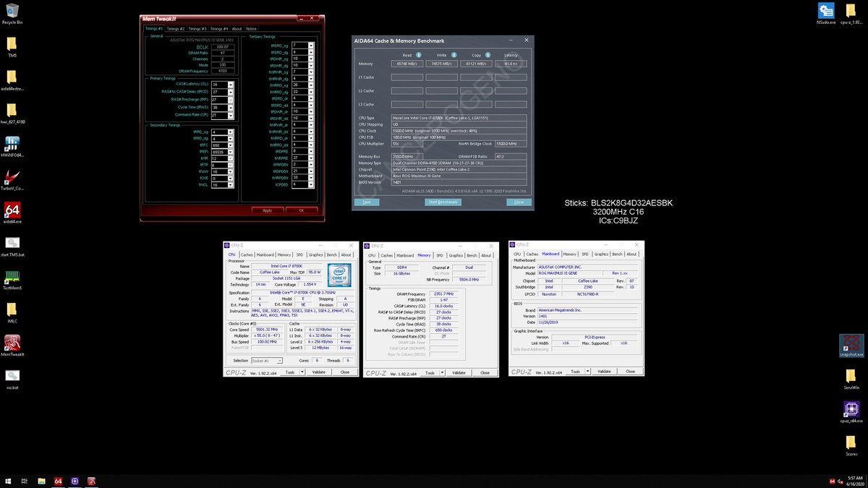Click Save in AIDA64 benchmark window
The width and height of the screenshot is (868, 488).
[367, 202]
